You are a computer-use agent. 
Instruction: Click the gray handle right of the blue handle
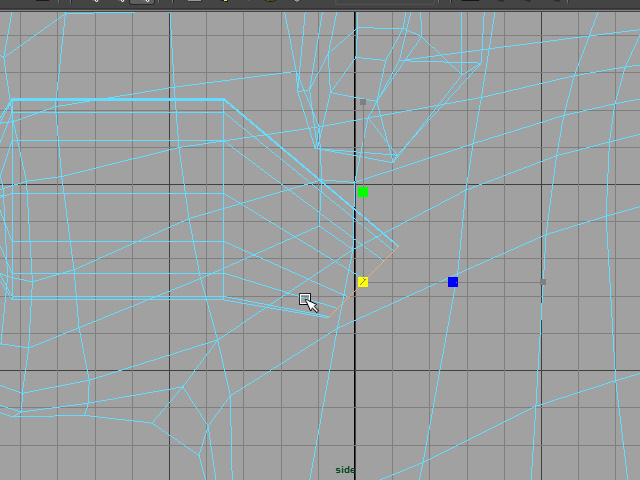[x=543, y=282]
